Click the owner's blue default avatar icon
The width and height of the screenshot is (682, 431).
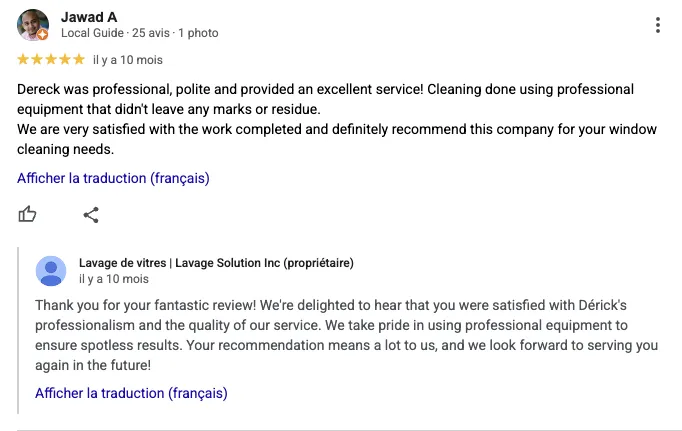[51, 271]
